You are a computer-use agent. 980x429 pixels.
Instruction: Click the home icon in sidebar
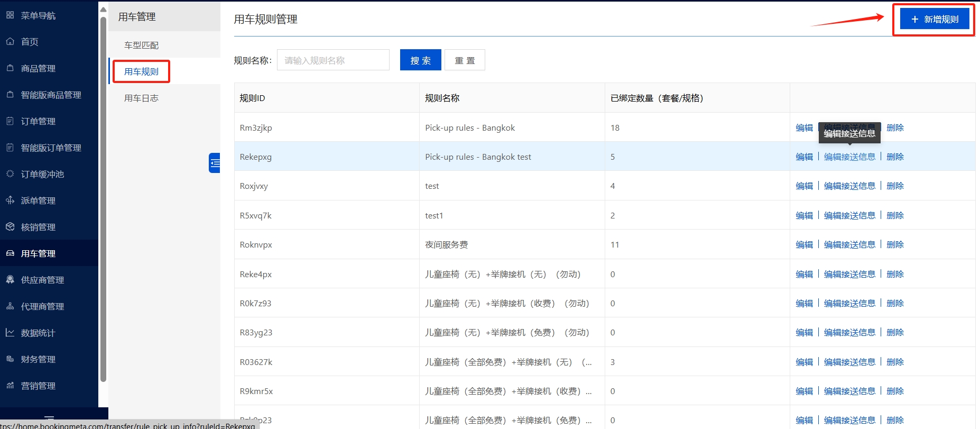pyautogui.click(x=10, y=42)
